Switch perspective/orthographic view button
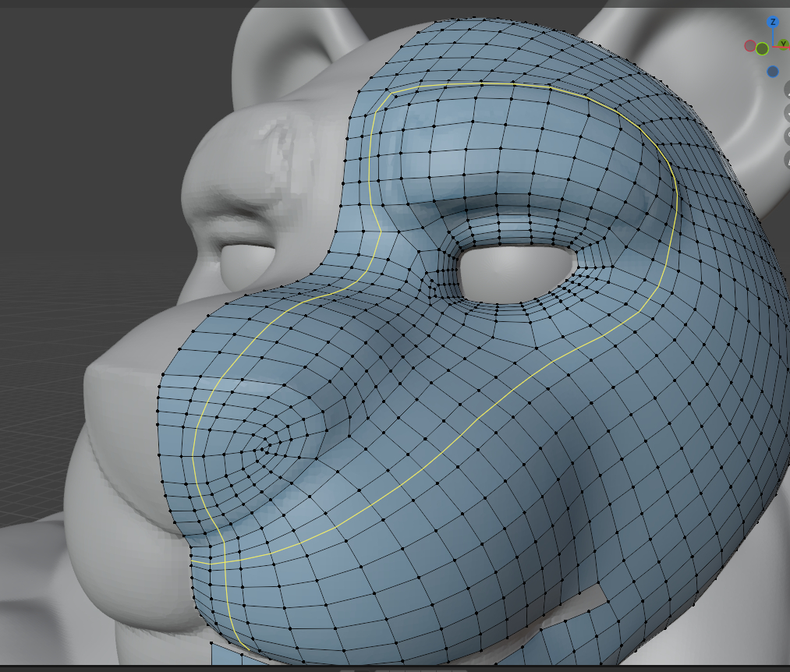This screenshot has width=790, height=672. [786, 160]
